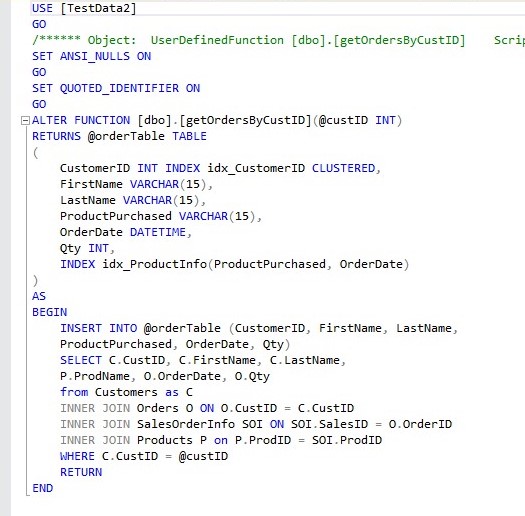
Task: Click the CLUSTERED keyword
Action: click(x=343, y=168)
